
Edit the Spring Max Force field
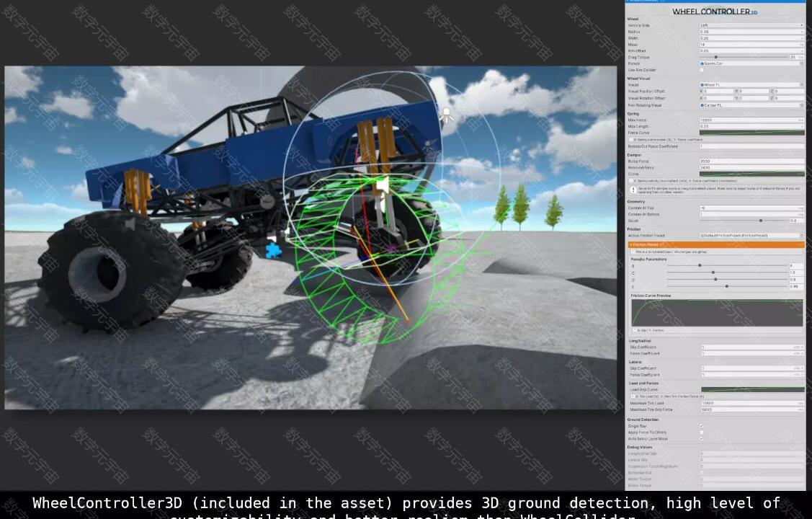[751, 120]
